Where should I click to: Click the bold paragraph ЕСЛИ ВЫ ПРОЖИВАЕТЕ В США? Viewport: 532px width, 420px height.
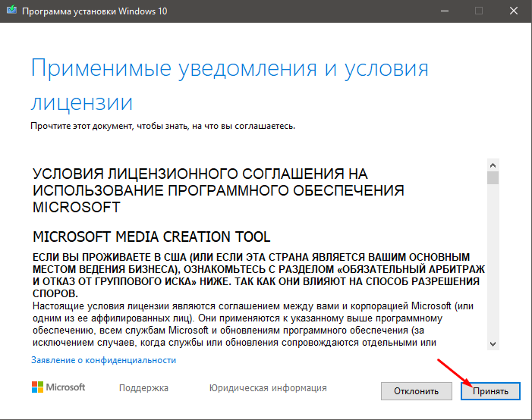(259, 275)
